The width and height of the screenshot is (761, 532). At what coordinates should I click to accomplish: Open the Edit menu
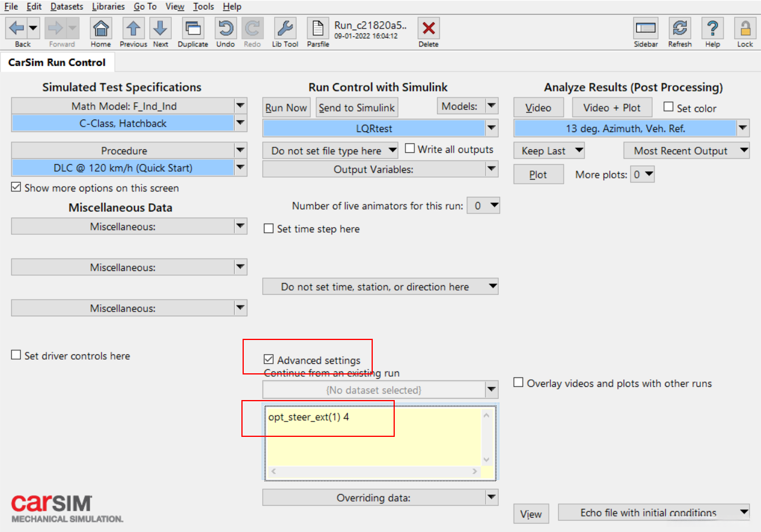(x=34, y=7)
